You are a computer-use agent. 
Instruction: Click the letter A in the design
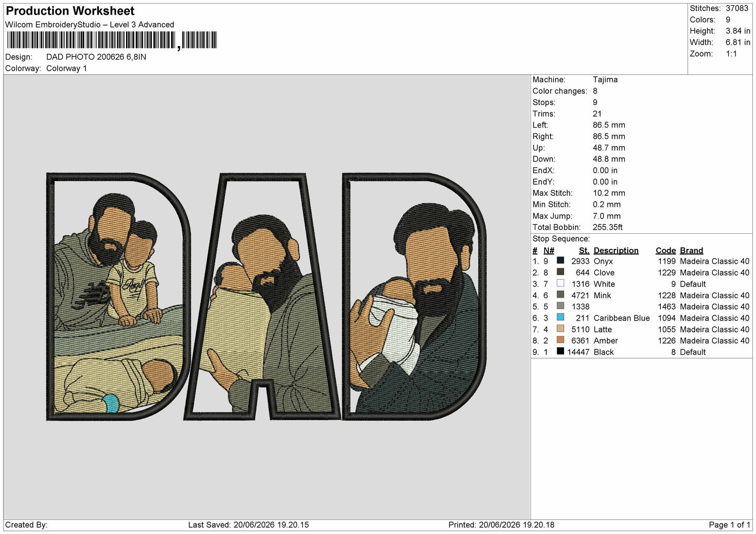click(x=263, y=296)
